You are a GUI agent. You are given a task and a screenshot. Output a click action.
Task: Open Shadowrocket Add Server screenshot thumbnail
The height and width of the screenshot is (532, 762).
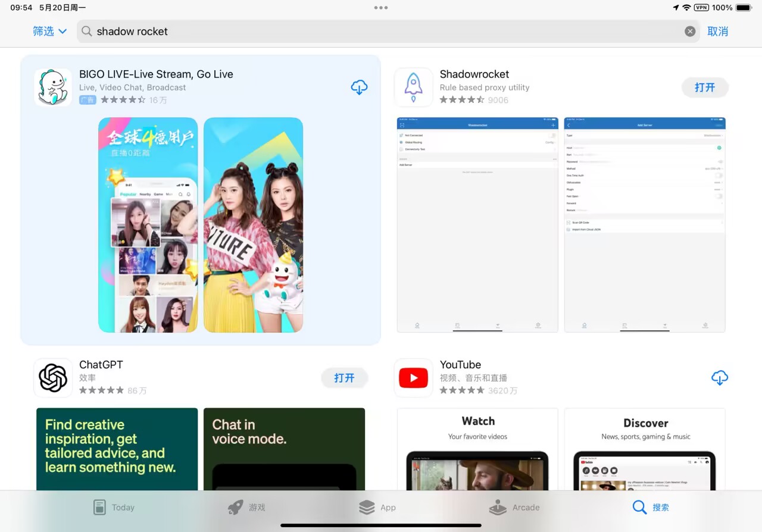pyautogui.click(x=645, y=224)
